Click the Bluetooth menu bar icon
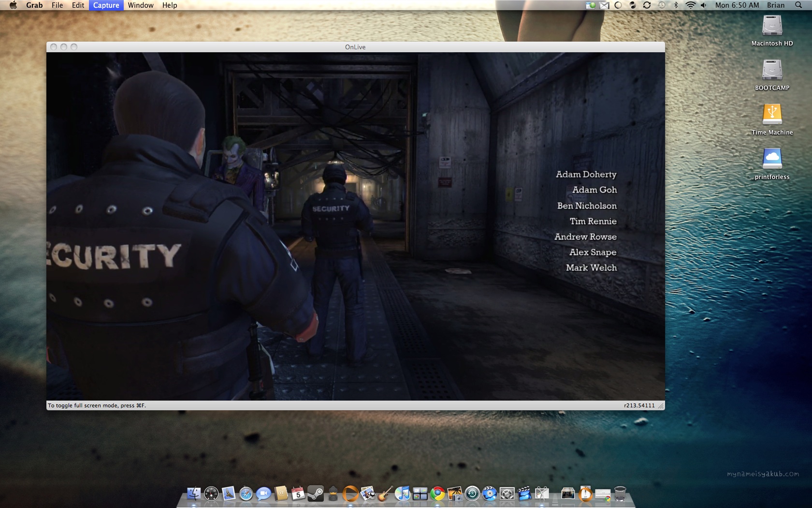This screenshot has height=508, width=812. 676,5
